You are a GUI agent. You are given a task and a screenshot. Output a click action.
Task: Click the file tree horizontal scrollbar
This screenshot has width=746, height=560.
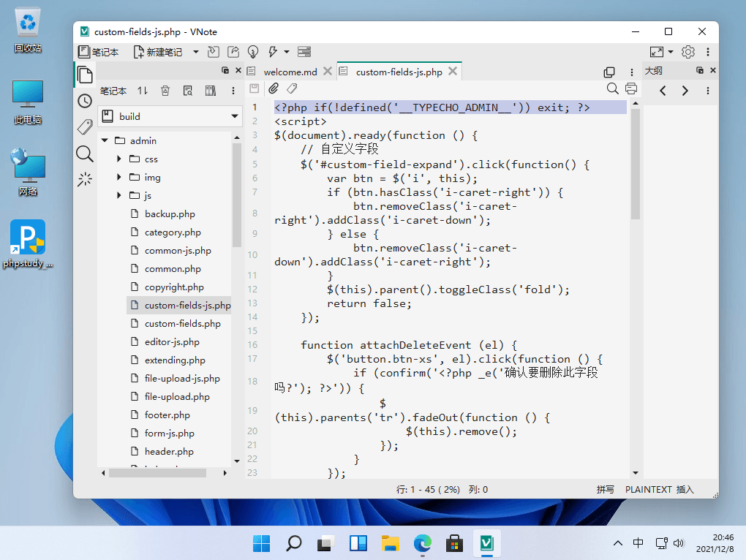157,473
